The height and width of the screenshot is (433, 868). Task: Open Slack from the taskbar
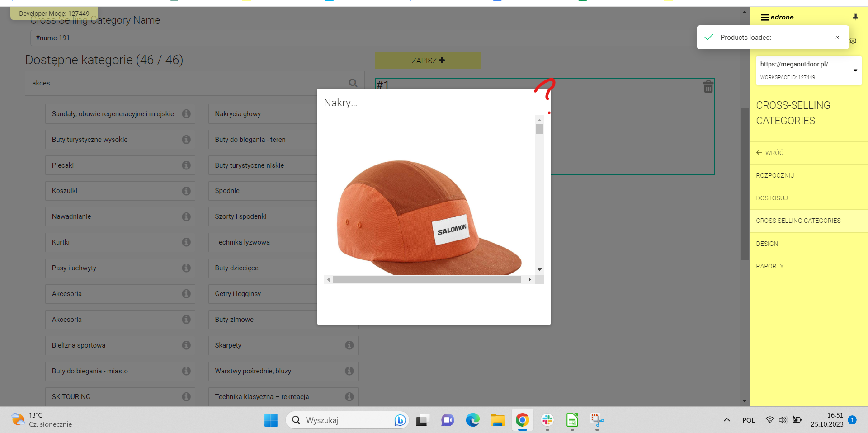pos(547,420)
